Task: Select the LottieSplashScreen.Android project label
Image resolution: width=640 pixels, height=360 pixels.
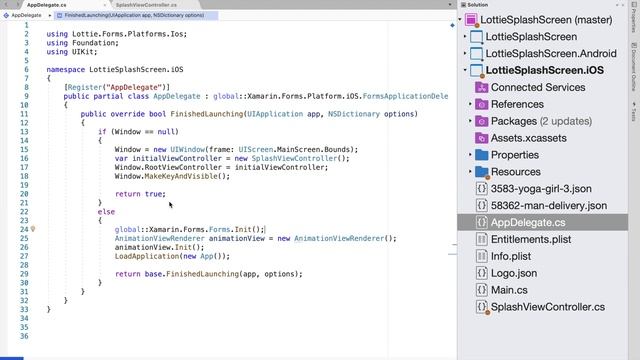Action: click(551, 53)
